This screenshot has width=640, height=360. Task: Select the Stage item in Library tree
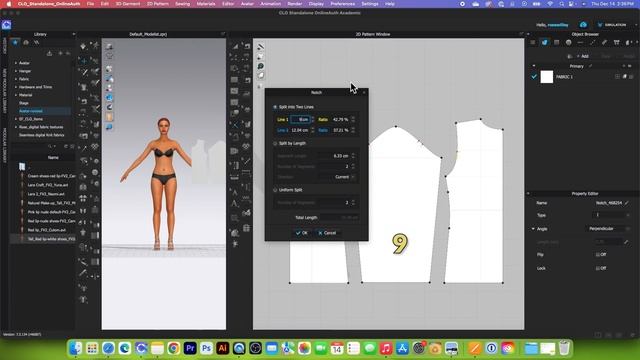[24, 103]
